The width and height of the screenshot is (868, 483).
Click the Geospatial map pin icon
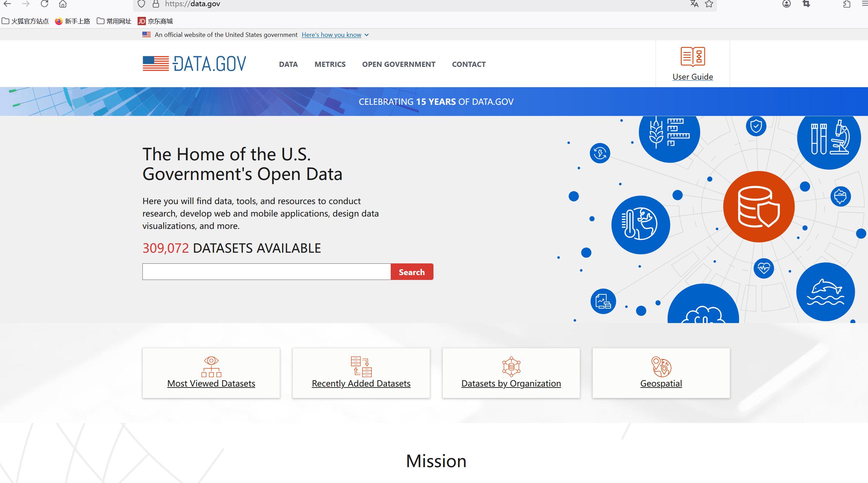pyautogui.click(x=661, y=366)
